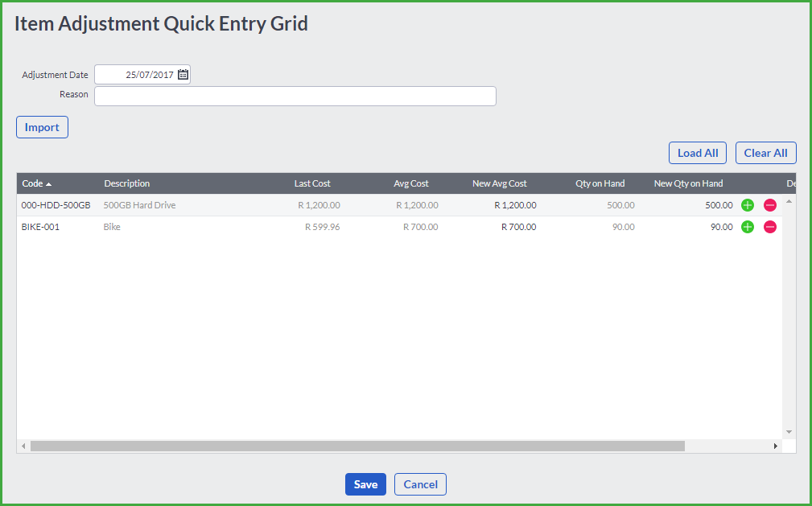The image size is (812, 506).
Task: Sort by the Last Cost column header
Action: 312,183
